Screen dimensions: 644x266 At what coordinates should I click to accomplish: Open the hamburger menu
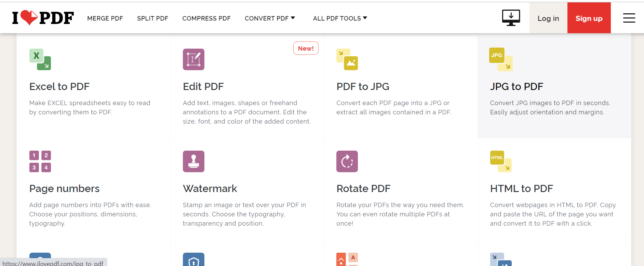629,18
